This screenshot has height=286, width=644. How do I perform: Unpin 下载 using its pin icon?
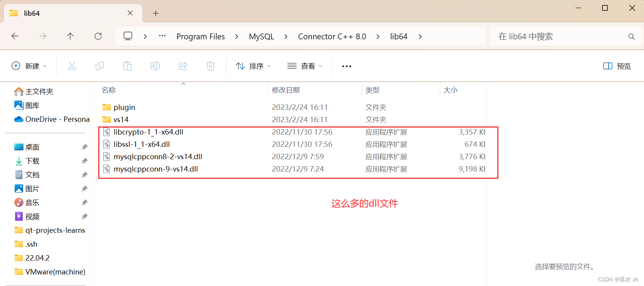(x=84, y=161)
